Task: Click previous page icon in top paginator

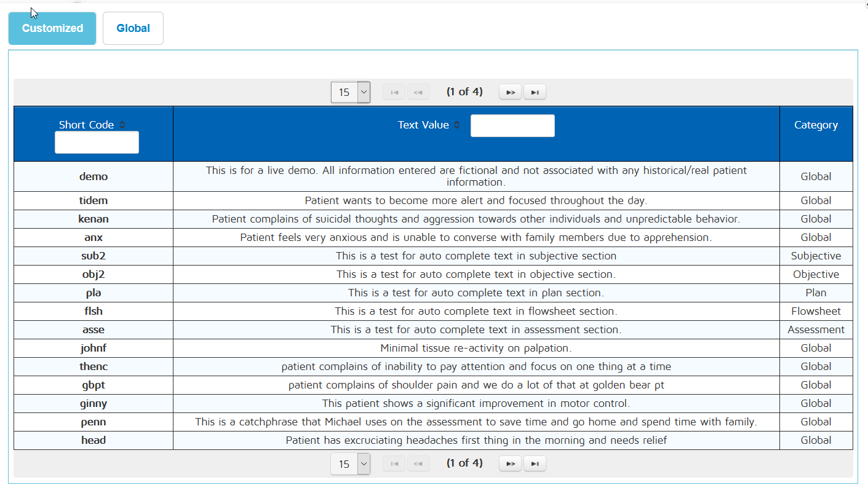Action: (x=418, y=92)
